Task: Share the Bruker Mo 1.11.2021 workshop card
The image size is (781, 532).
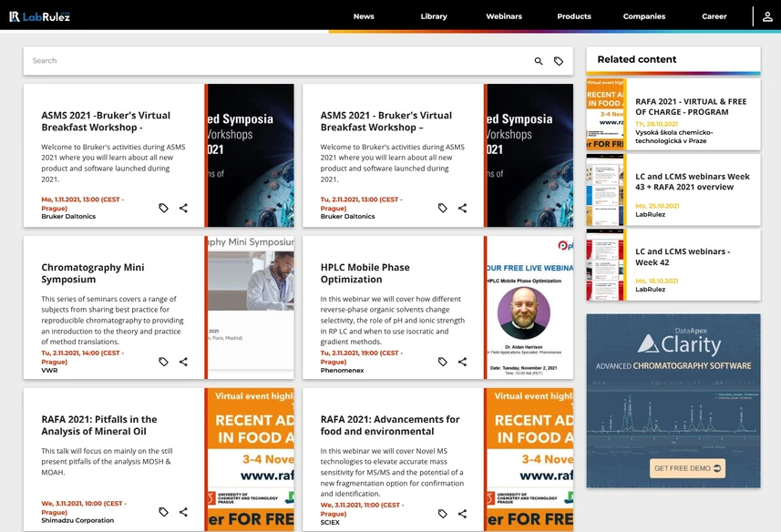Action: [x=183, y=208]
